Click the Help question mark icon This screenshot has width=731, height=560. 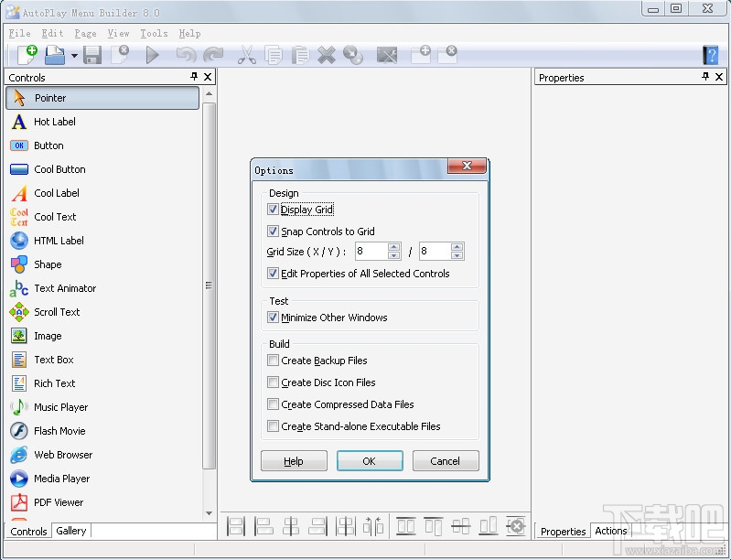[711, 55]
